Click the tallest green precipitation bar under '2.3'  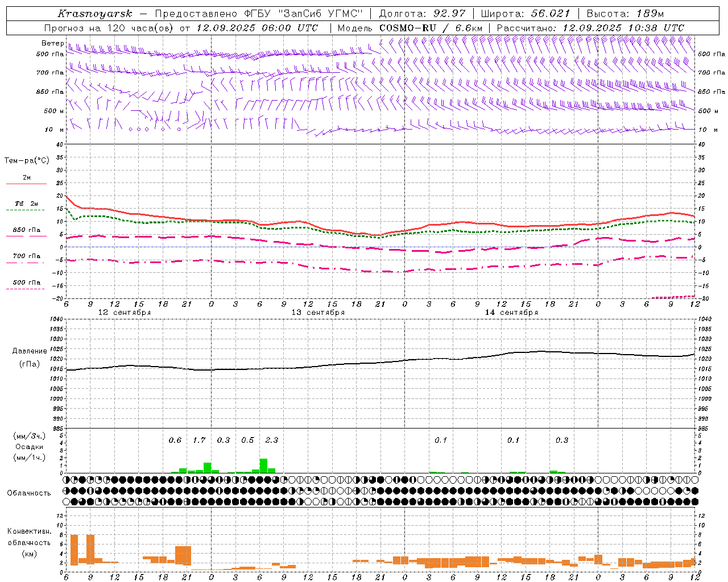coord(263,465)
